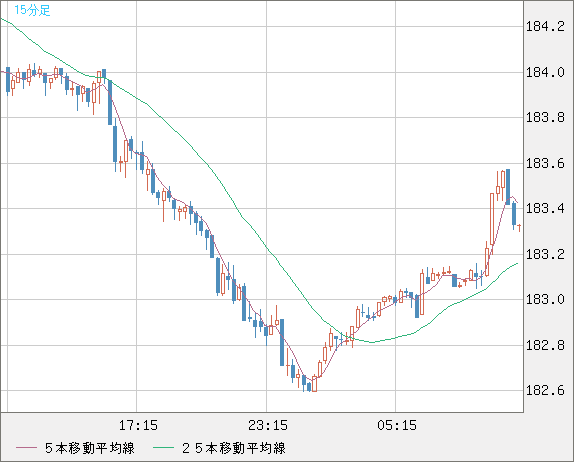Click the 183.4 price axis label

545,209
